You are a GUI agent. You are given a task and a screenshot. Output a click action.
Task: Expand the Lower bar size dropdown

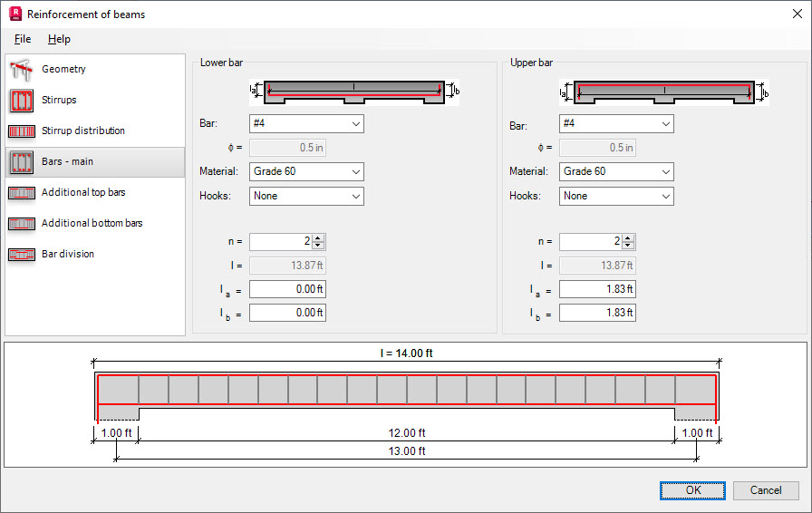(306, 124)
